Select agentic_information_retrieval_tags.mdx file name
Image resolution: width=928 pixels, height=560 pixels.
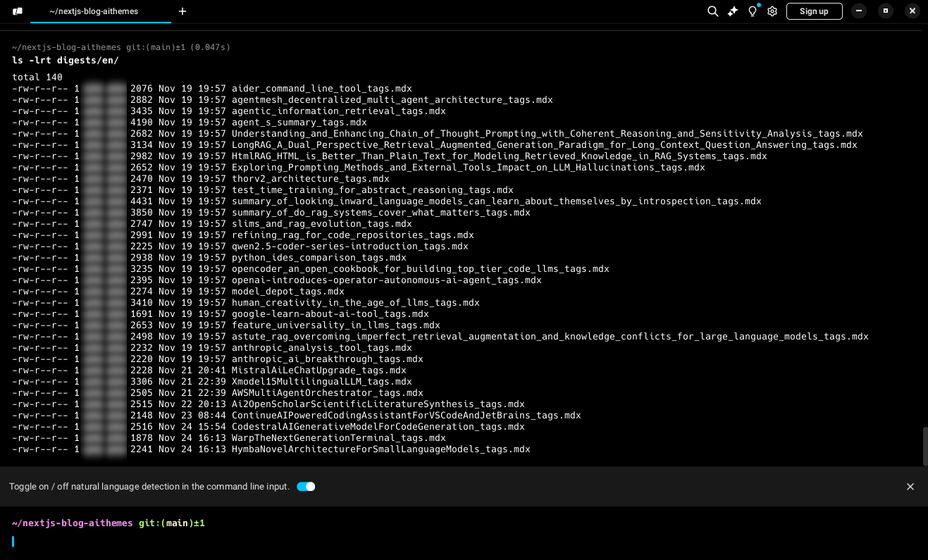[x=339, y=111]
